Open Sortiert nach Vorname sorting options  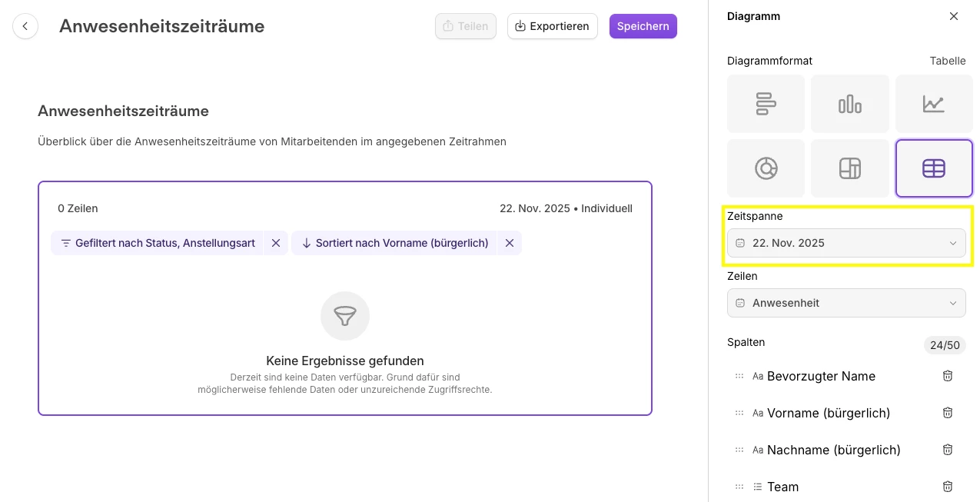394,243
